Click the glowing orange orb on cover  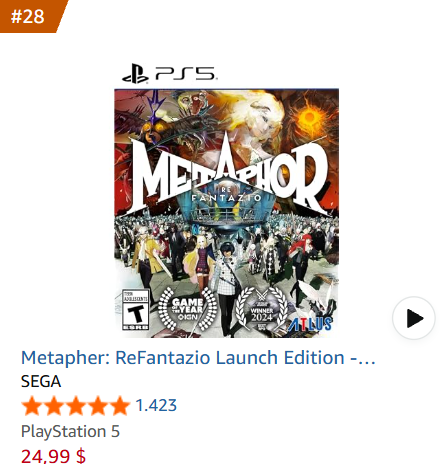pos(310,118)
